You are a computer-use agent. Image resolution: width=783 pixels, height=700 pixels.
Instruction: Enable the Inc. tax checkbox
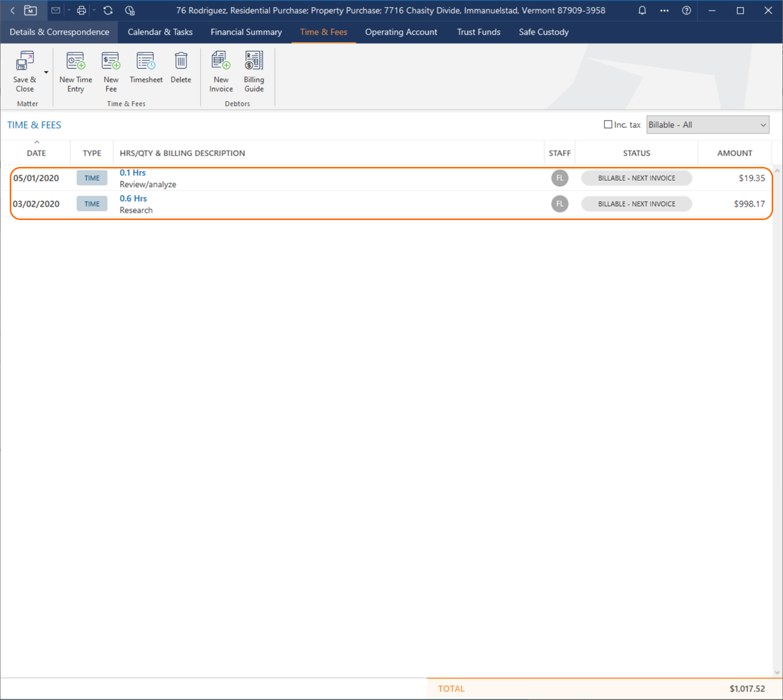608,124
